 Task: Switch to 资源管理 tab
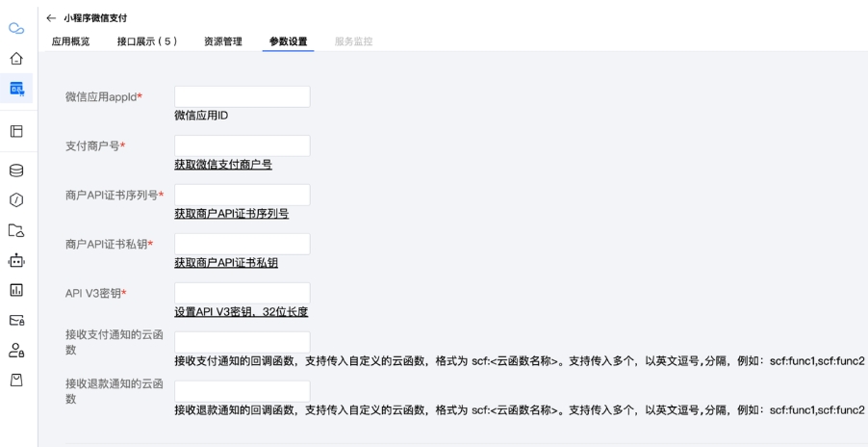[x=223, y=41]
